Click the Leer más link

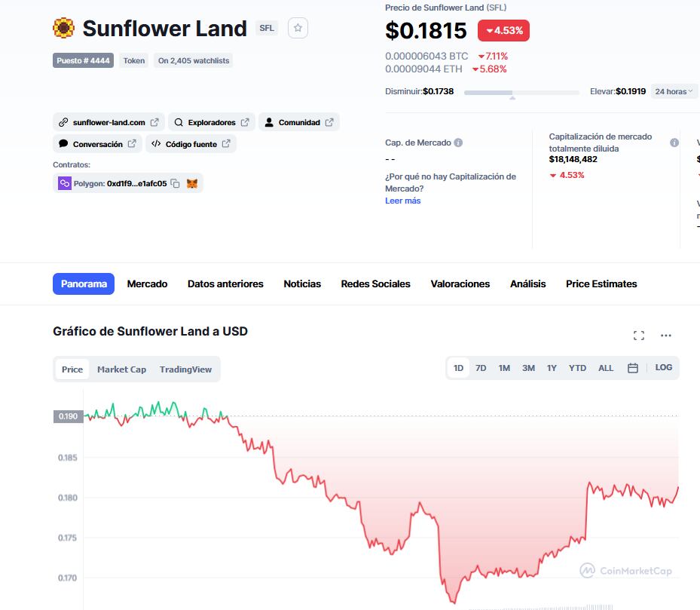pos(403,201)
